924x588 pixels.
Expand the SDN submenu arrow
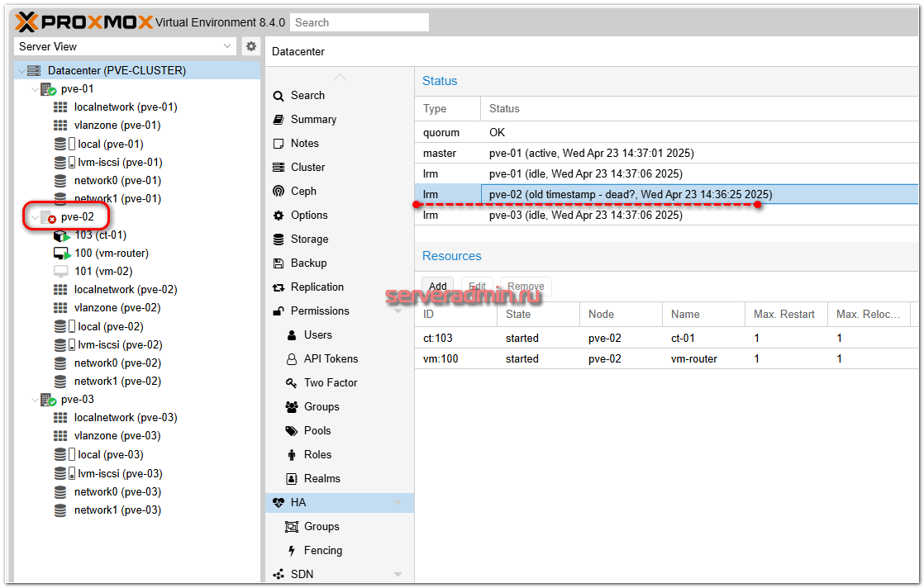point(398,575)
